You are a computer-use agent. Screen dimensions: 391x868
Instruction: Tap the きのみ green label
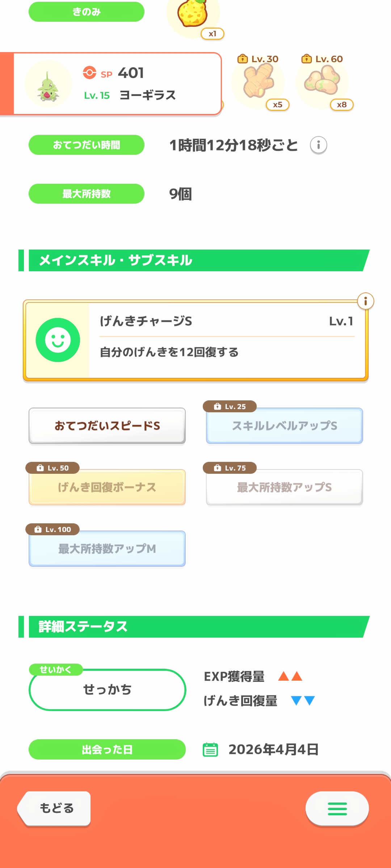pyautogui.click(x=87, y=12)
